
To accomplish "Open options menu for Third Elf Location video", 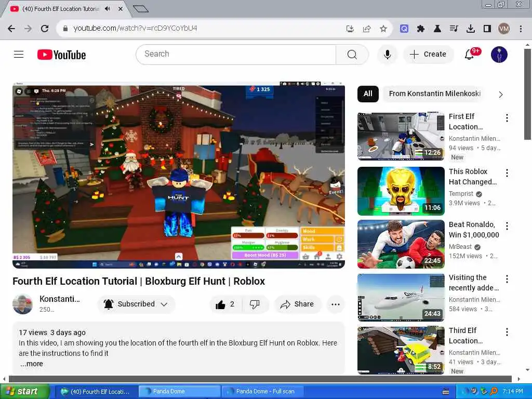I will click(x=507, y=332).
